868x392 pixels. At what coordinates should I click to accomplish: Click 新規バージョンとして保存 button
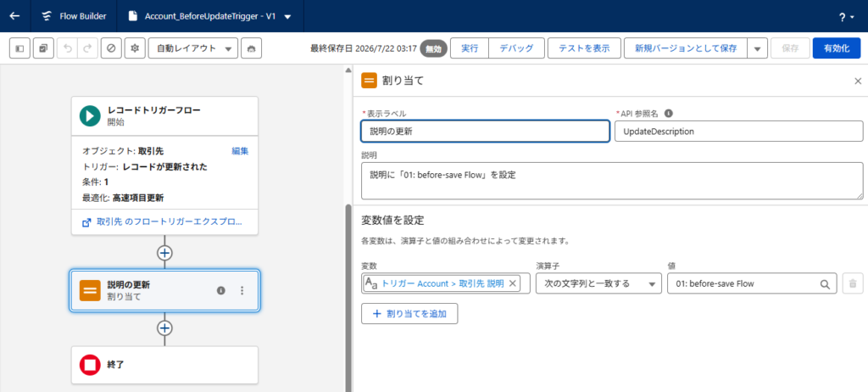click(685, 48)
